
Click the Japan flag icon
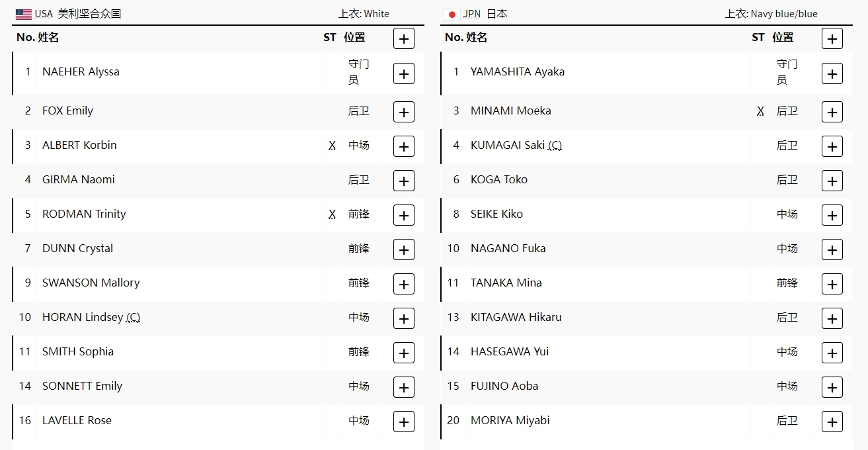tap(452, 14)
